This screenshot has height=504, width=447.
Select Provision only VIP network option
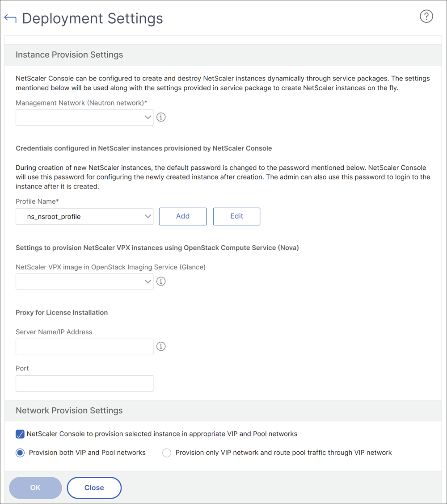coord(167,453)
